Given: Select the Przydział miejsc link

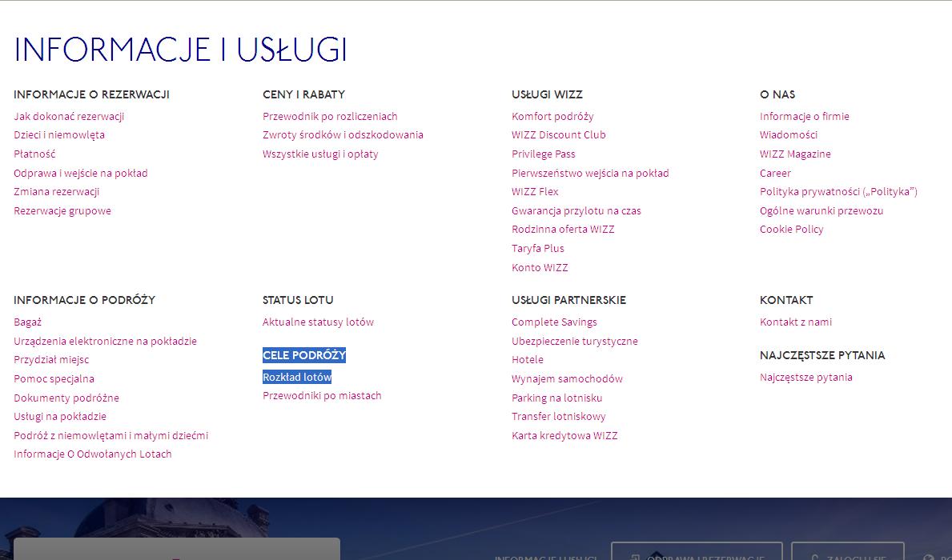Looking at the screenshot, I should click(51, 360).
